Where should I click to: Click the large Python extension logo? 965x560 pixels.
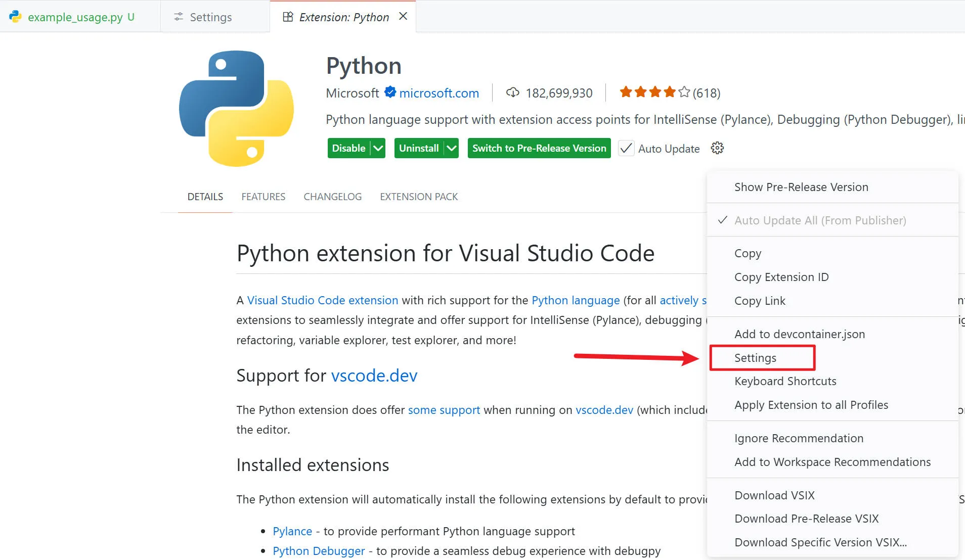point(236,108)
